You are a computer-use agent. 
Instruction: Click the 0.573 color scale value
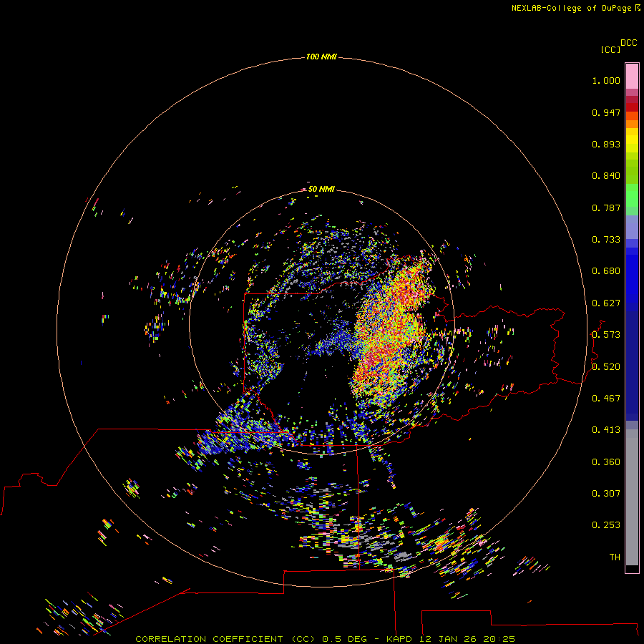pyautogui.click(x=606, y=335)
